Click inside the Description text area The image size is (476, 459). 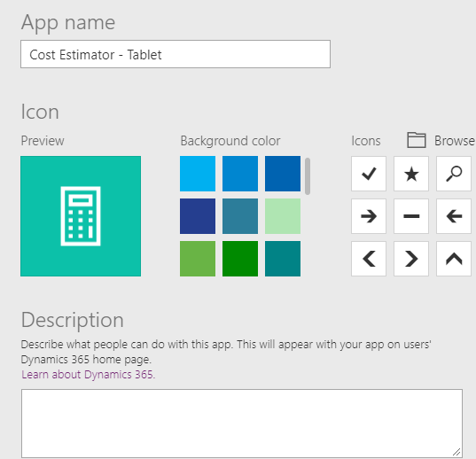click(x=242, y=424)
